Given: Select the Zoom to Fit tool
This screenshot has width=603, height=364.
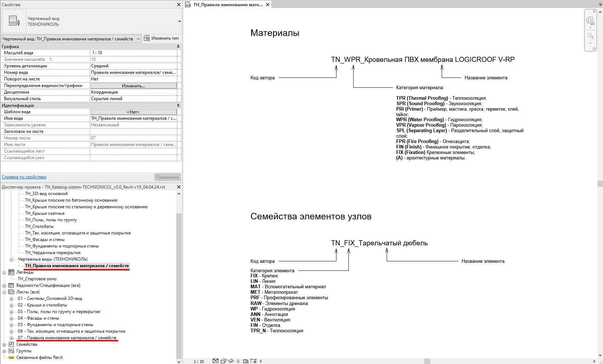Looking at the screenshot, I should [590, 35].
